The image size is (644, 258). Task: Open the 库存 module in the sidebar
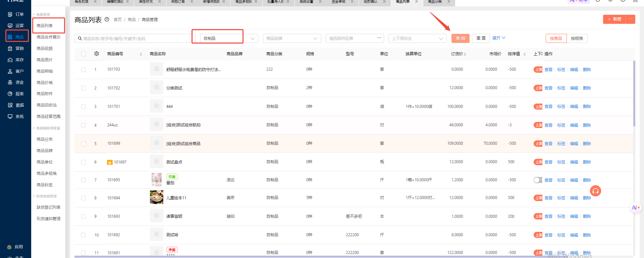tap(16, 60)
